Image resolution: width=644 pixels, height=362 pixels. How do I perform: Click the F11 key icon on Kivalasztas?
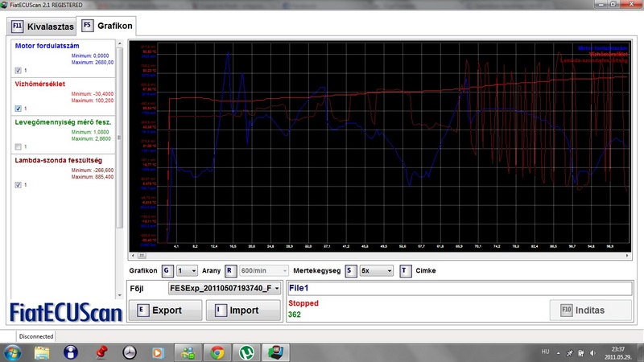point(17,27)
